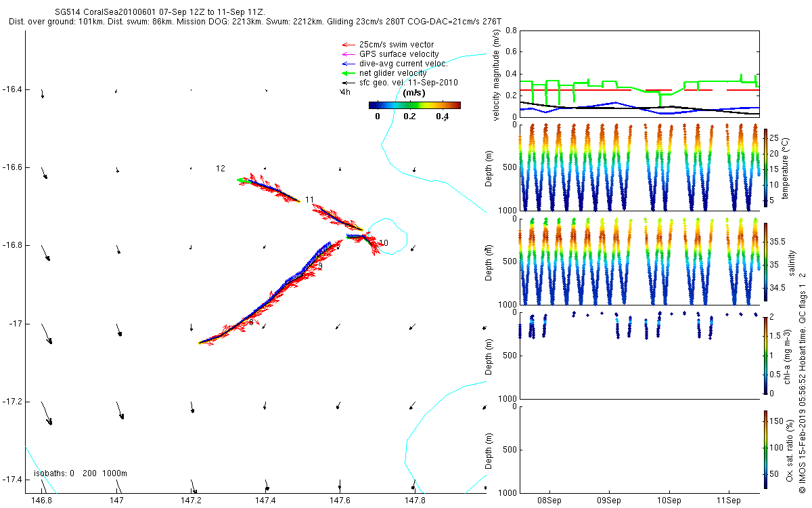This screenshot has width=812, height=508.
Task: Click the 0.8 tick on velocity magnitude axis
Action: point(511,30)
